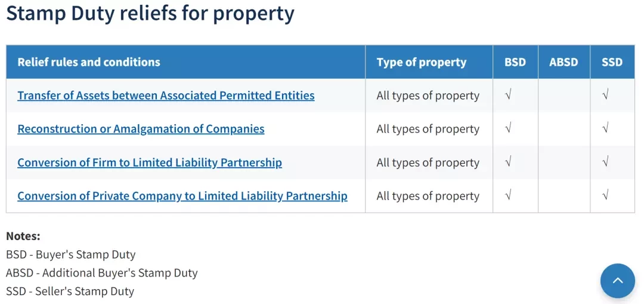Click the scroll-to-top arrow button
Image resolution: width=644 pixels, height=304 pixels.
[x=617, y=281]
